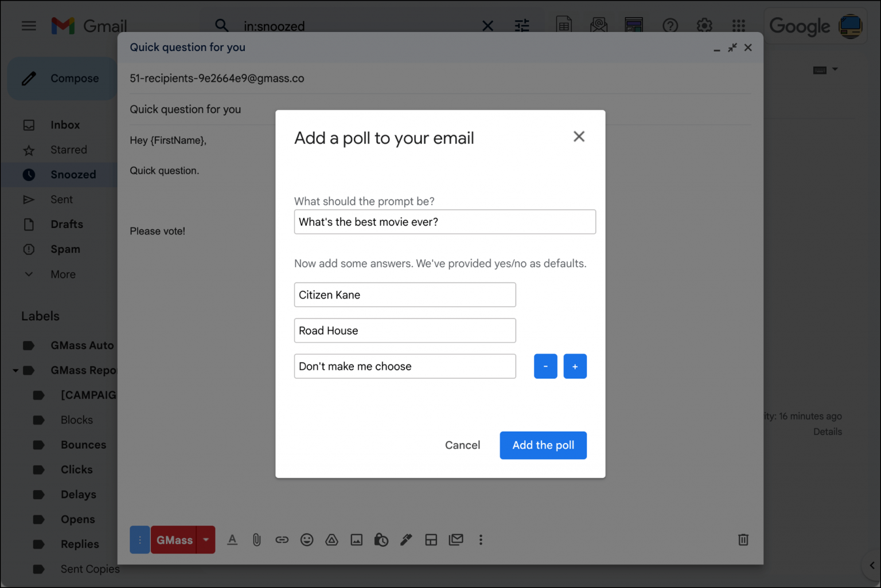Select the GMass multi-send envelope icon
Viewport: 881px width, 588px height.
[x=456, y=539]
